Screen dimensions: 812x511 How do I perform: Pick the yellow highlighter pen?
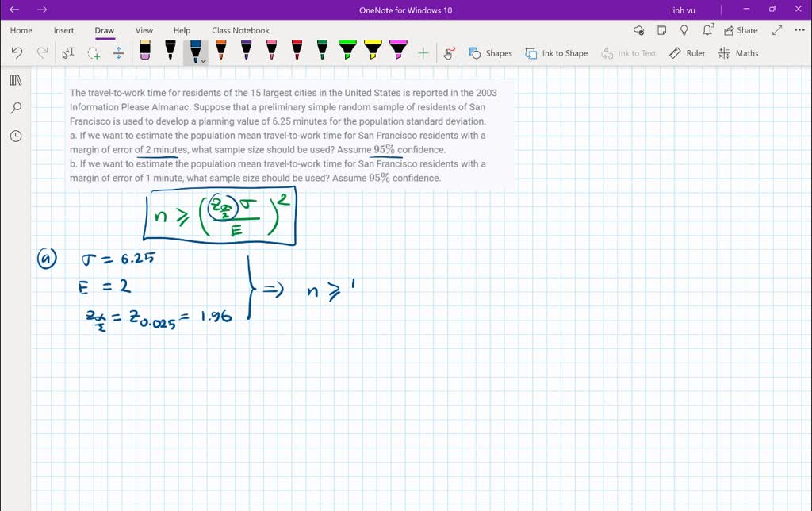pyautogui.click(x=373, y=52)
